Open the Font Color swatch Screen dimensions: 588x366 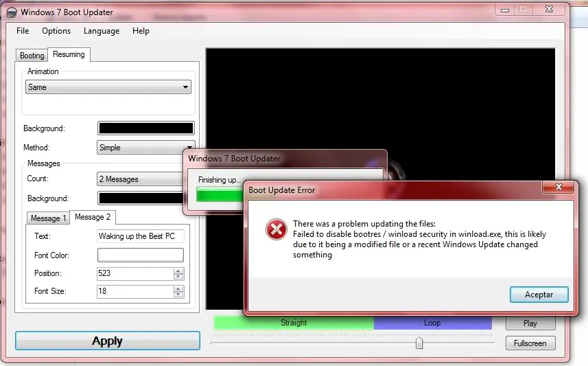[x=141, y=255]
